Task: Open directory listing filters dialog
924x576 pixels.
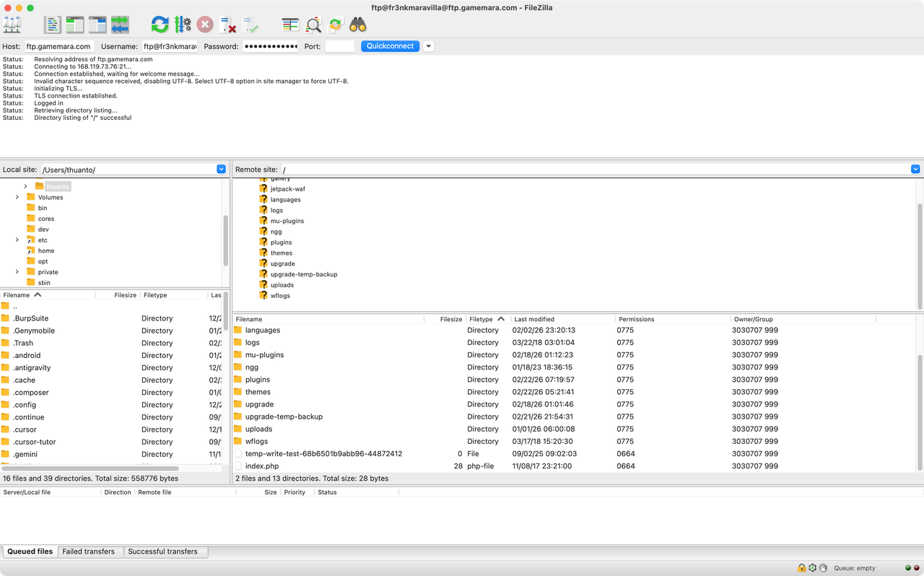Action: point(290,25)
